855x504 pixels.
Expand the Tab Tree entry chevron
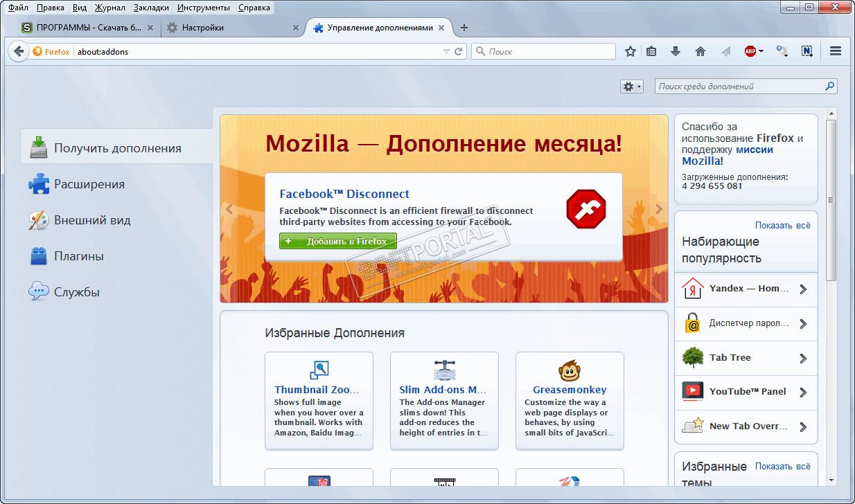pos(803,358)
